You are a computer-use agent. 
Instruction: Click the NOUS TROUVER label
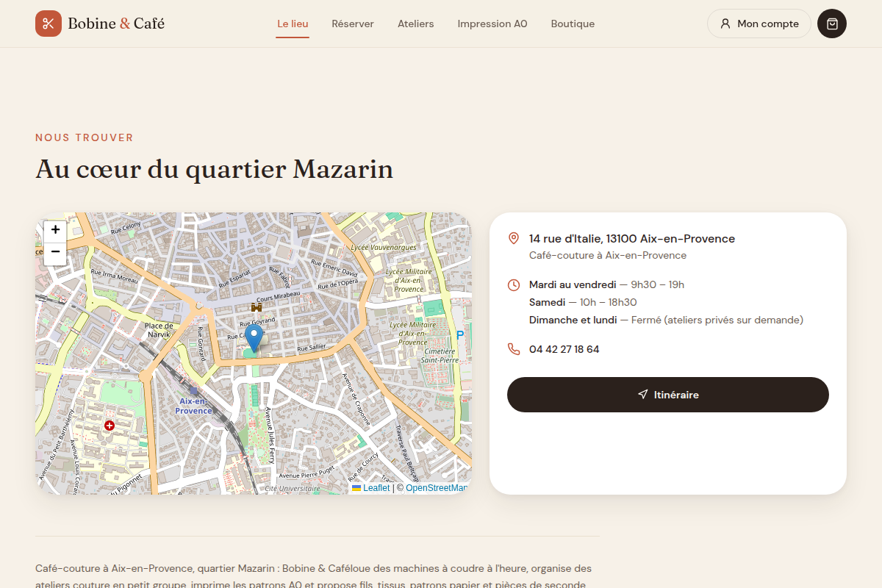click(85, 137)
